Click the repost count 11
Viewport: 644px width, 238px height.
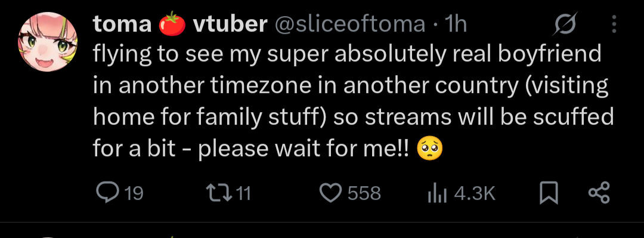(243, 193)
